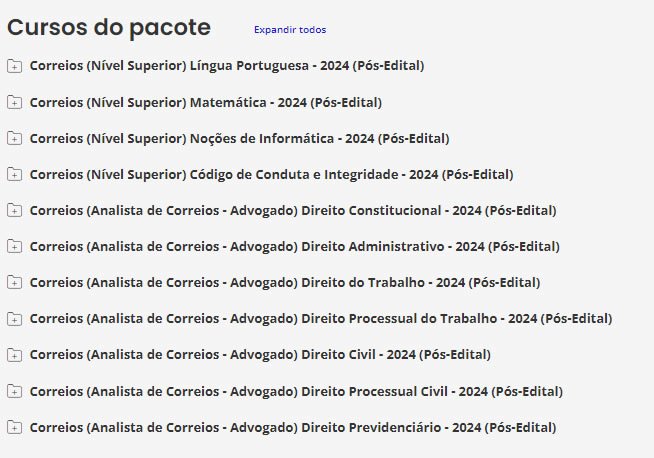
Task: Open the Direito Previdenciário course title
Action: coord(293,427)
